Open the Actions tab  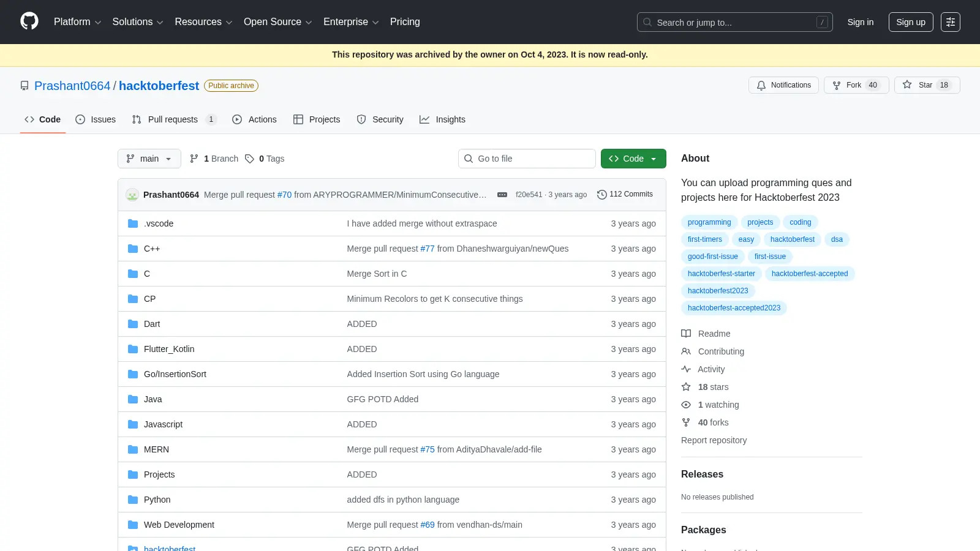(x=254, y=119)
